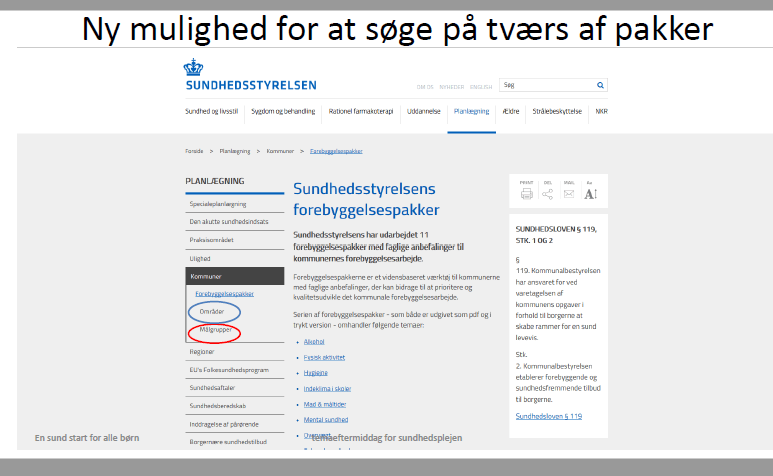Open the NKR menu item
The image size is (773, 476).
[601, 111]
